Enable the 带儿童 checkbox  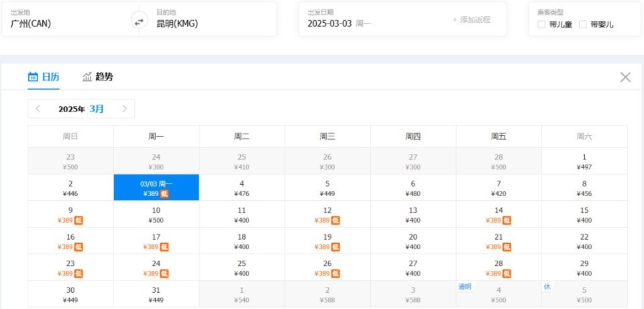(x=542, y=25)
